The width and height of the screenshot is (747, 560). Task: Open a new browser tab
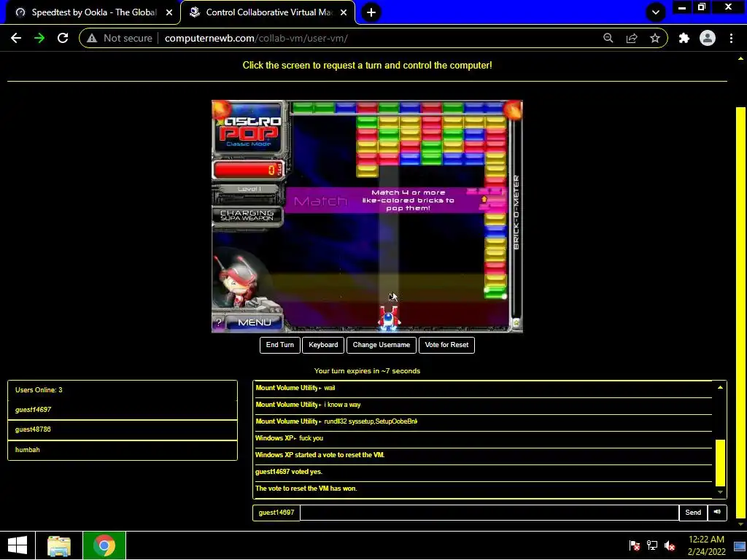(371, 12)
